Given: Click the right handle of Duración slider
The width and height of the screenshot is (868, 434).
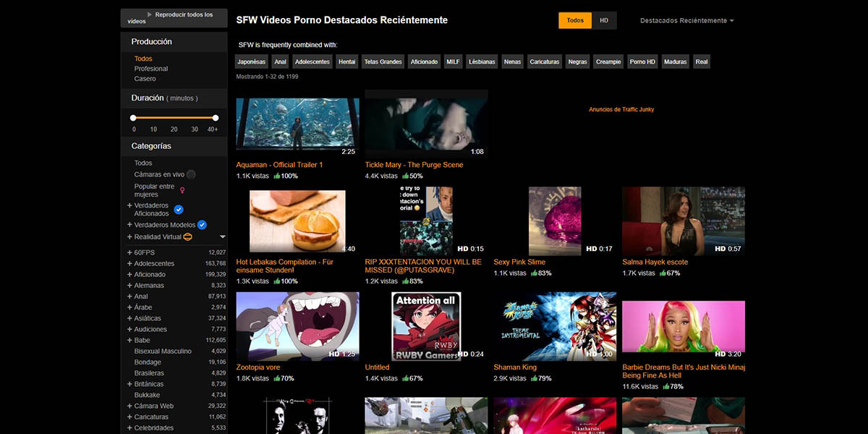Looking at the screenshot, I should point(216,117).
